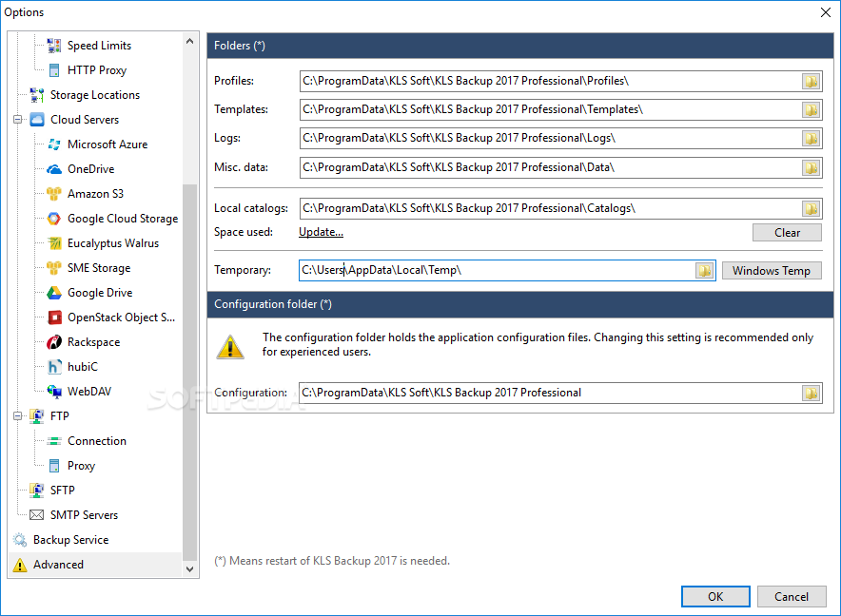Click the Speed Limits icon in tree
Image resolution: width=841 pixels, height=616 pixels.
coord(53,46)
